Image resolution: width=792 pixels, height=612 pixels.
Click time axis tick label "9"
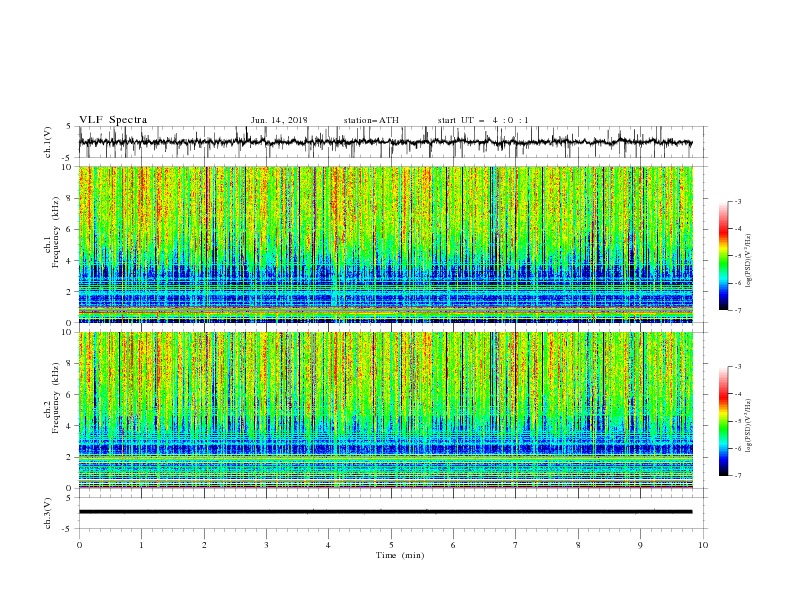click(640, 545)
